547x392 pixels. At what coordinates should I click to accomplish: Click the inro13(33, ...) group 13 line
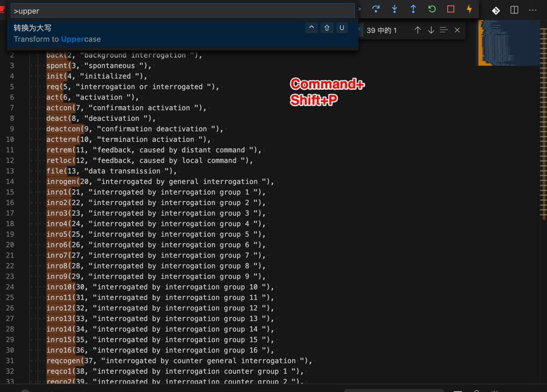160,318
